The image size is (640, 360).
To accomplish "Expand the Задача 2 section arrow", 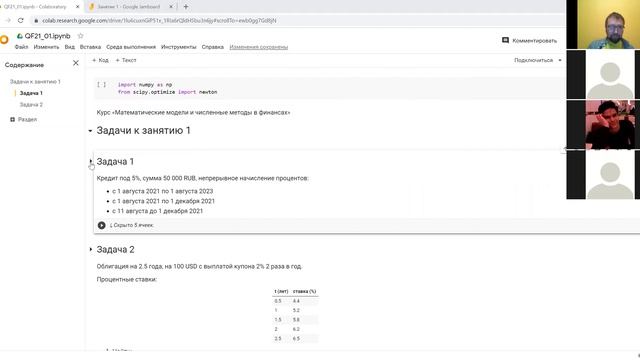I will 90,249.
